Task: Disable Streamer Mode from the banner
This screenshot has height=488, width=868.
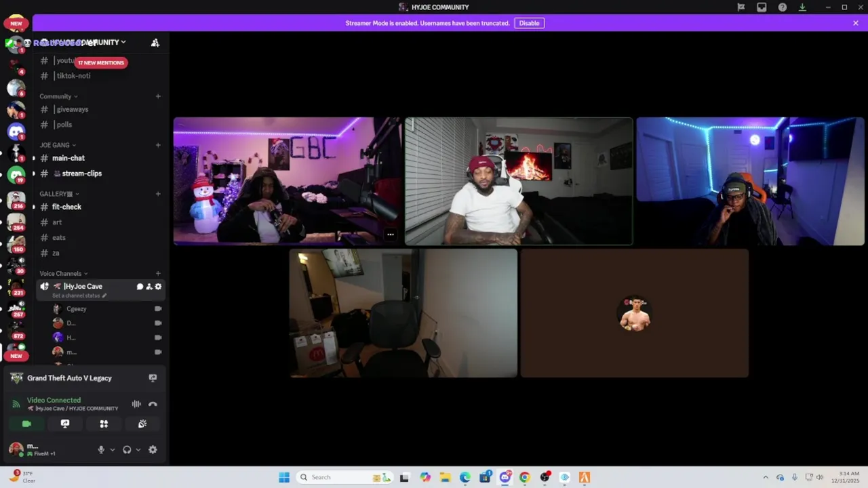Action: click(x=529, y=23)
